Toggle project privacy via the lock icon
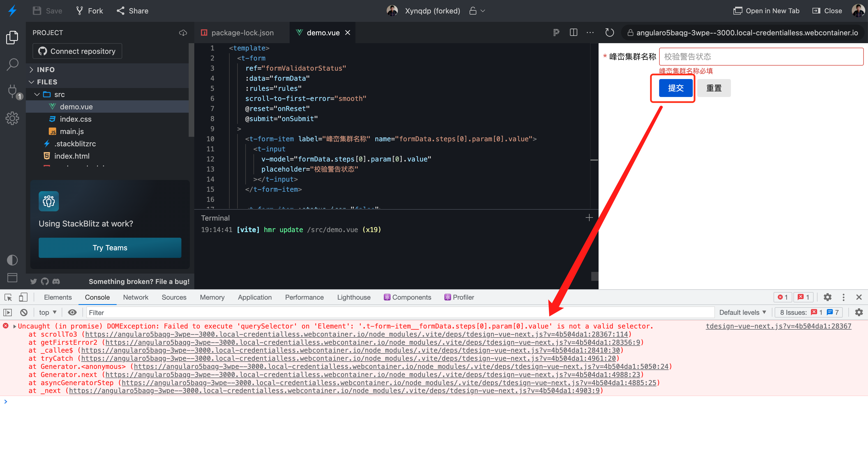Screen dimensions: 868x458 [x=472, y=10]
